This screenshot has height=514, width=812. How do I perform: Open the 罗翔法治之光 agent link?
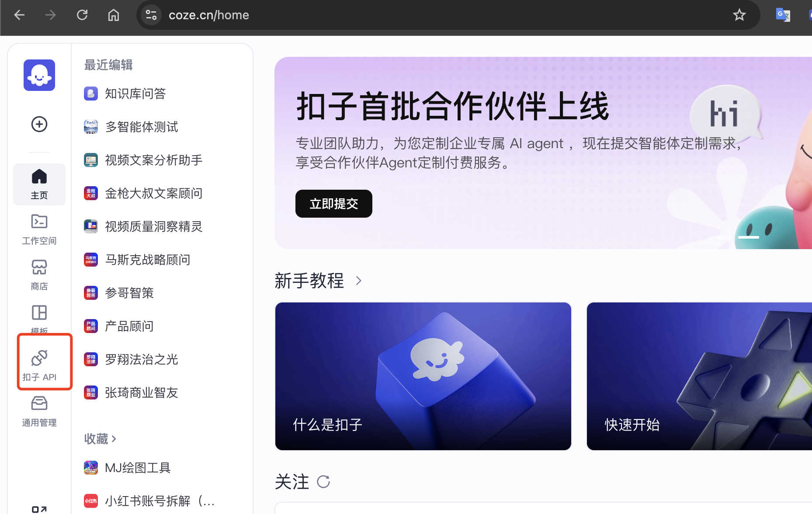(x=141, y=359)
